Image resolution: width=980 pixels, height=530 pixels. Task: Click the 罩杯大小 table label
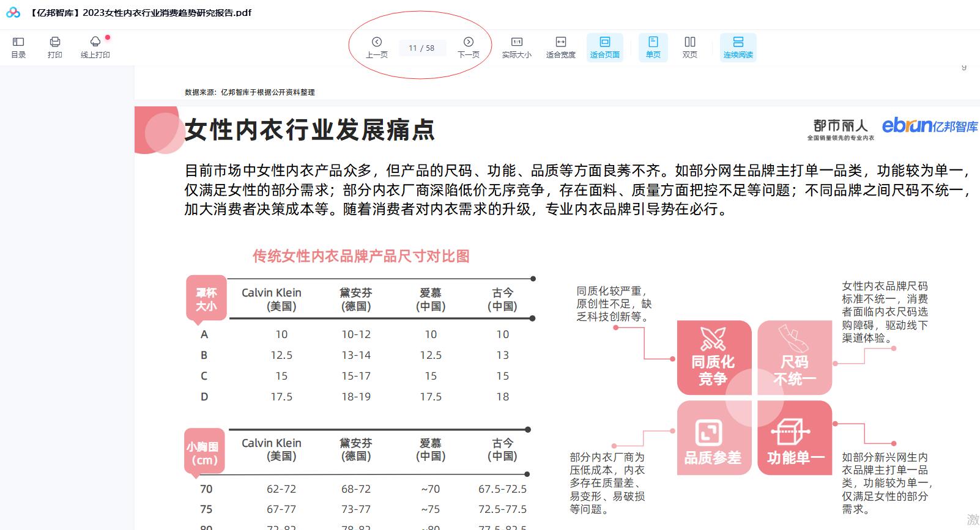[206, 300]
